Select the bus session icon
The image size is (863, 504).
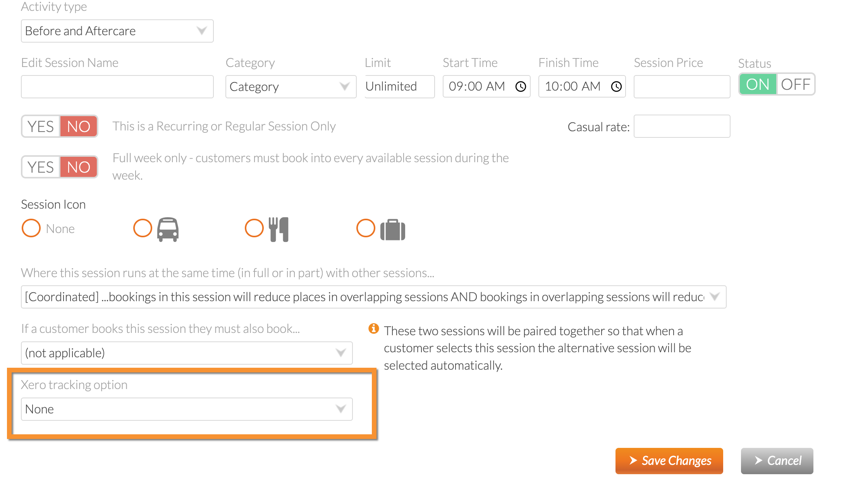tap(168, 229)
